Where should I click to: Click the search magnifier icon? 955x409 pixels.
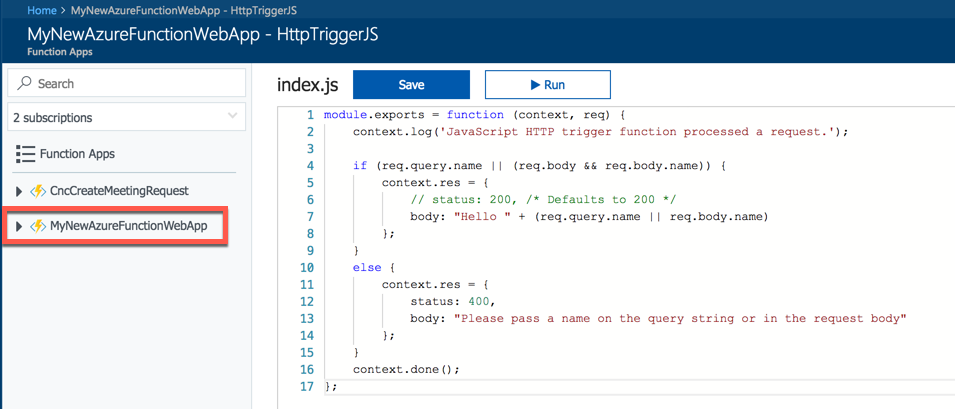tap(24, 83)
